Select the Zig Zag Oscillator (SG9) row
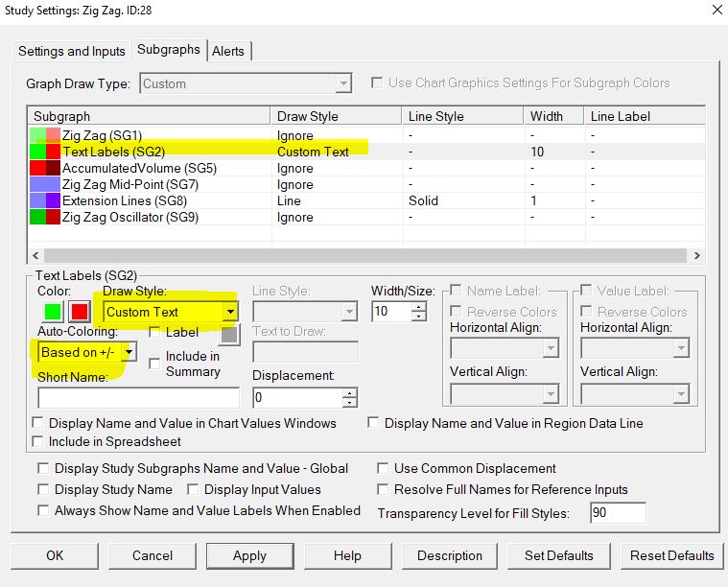This screenshot has height=587, width=728. pyautogui.click(x=366, y=217)
